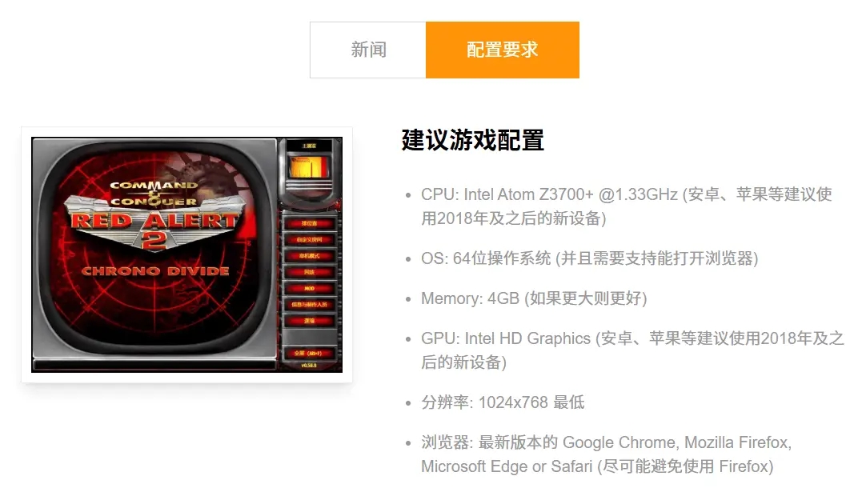Image resolution: width=858 pixels, height=504 pixels.
Task: Click the 浏览器 Google Chrome requirement line
Action: pyautogui.click(x=607, y=454)
